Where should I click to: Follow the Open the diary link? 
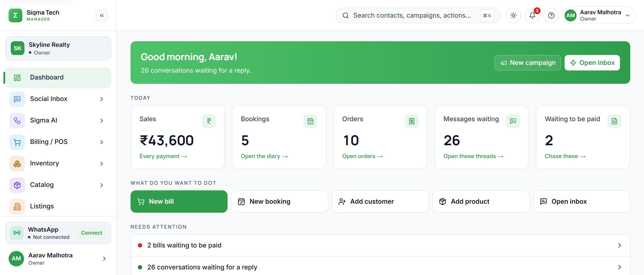(264, 156)
